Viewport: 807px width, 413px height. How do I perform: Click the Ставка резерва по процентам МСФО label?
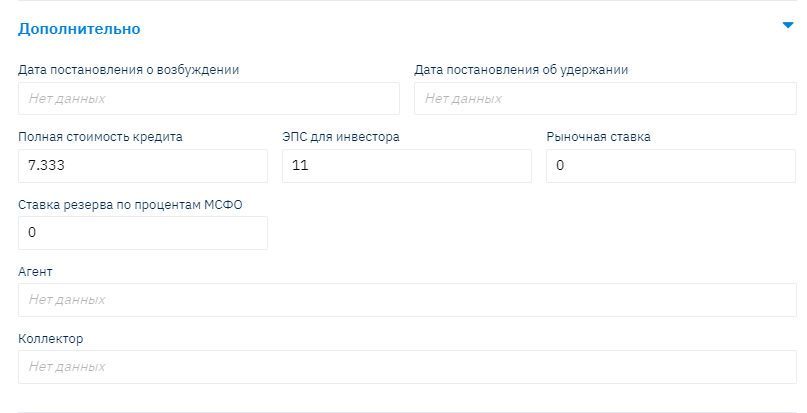tap(130, 204)
